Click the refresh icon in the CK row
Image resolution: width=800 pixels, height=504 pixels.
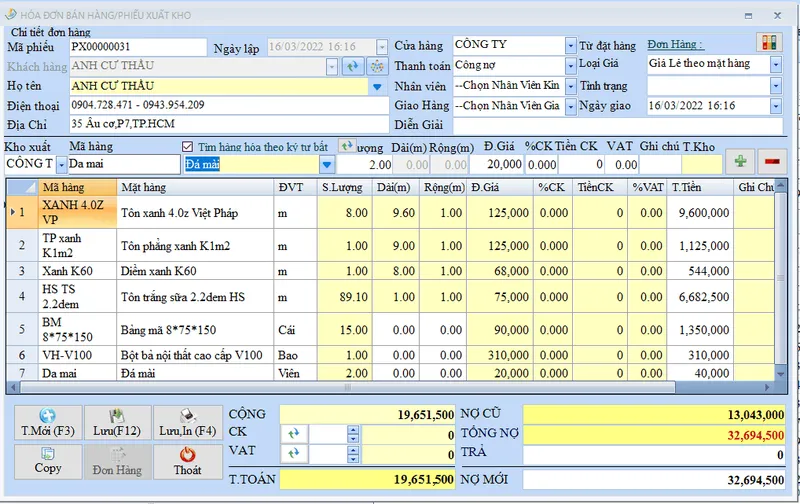tap(293, 434)
